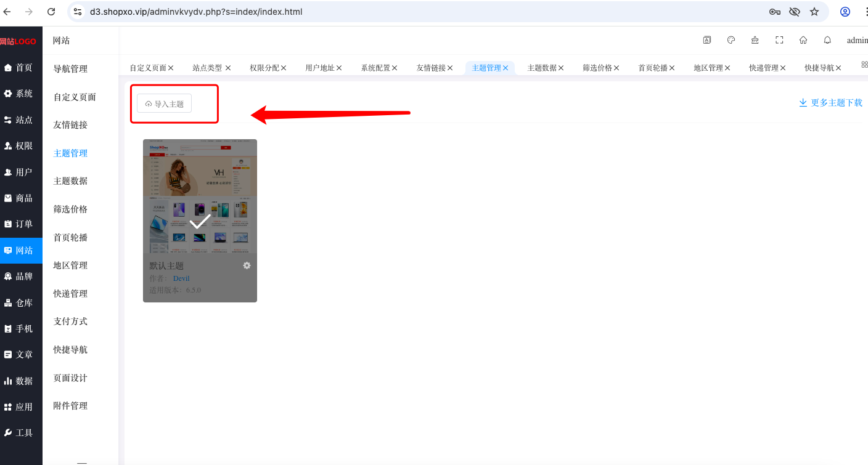The image size is (868, 465).
Task: Open 导航管理 in submenu
Action: point(70,69)
